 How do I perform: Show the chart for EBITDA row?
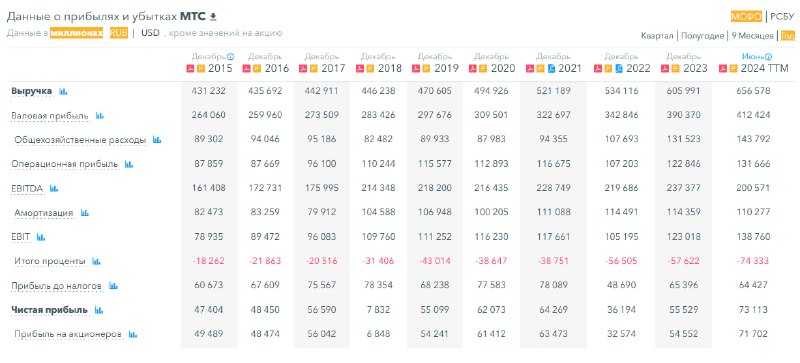(54, 188)
